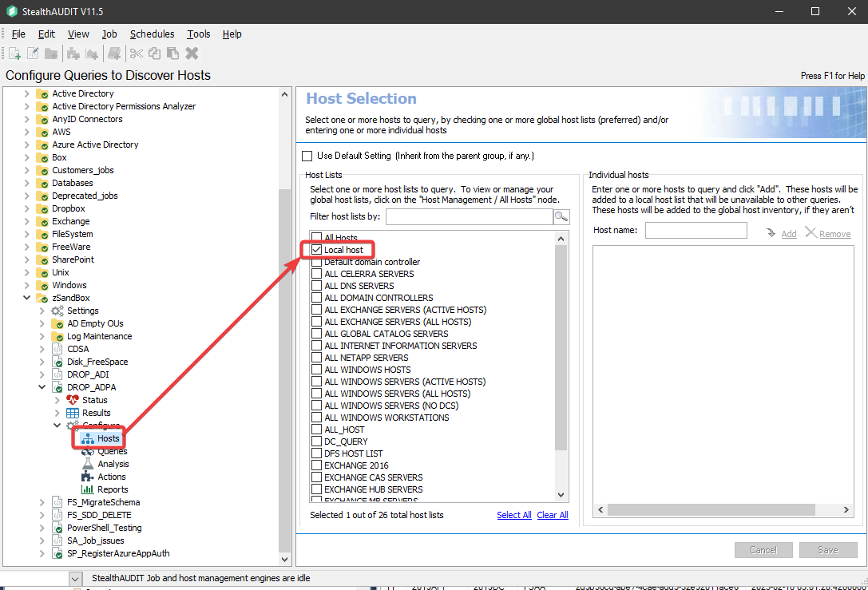
Task: Uncheck the Local host list
Action: coord(317,249)
